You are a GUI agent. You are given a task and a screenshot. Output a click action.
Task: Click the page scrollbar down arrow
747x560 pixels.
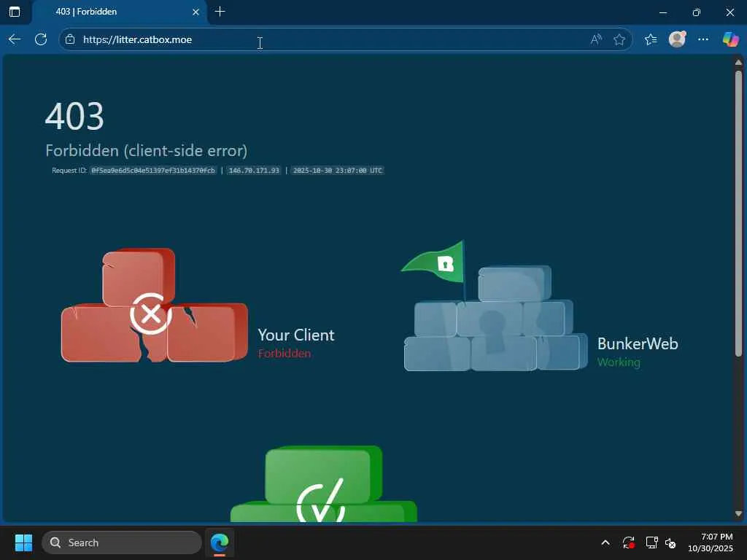tap(738, 513)
